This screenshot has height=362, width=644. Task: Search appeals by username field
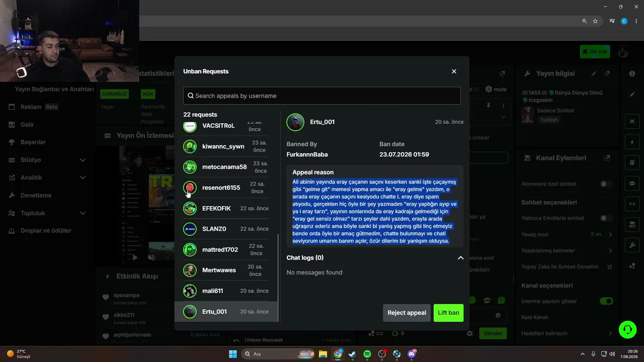[322, 96]
